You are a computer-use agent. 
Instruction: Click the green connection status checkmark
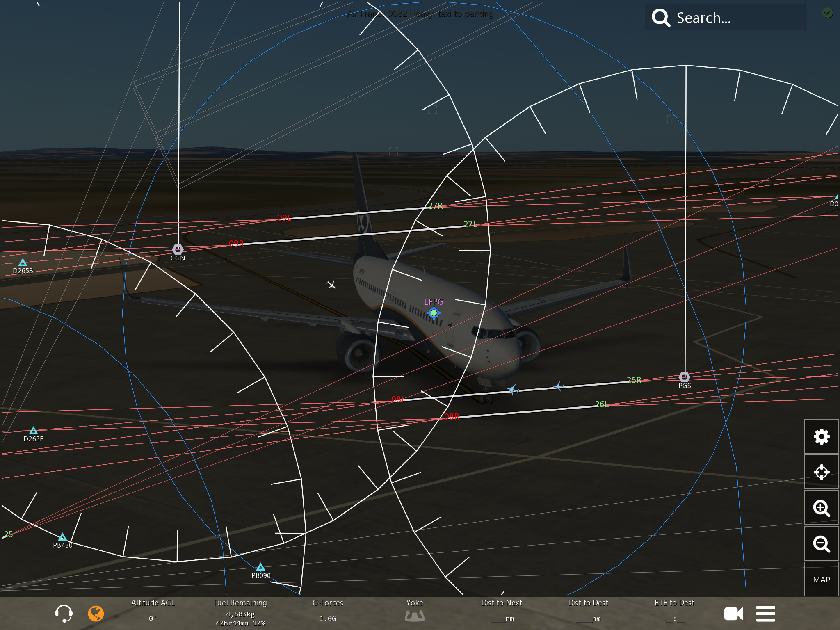[x=827, y=13]
